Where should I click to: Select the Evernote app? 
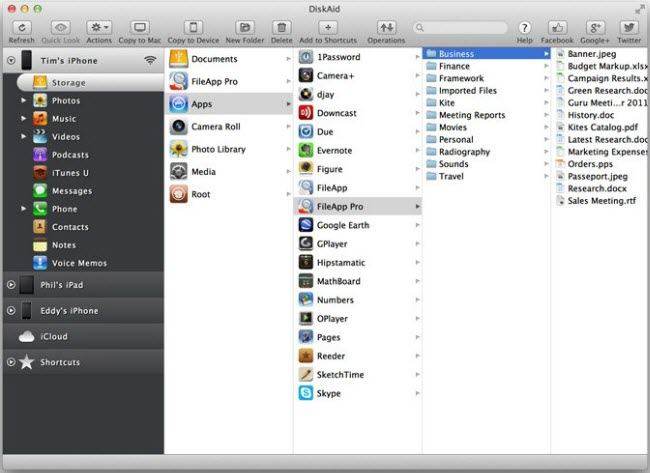(358, 150)
